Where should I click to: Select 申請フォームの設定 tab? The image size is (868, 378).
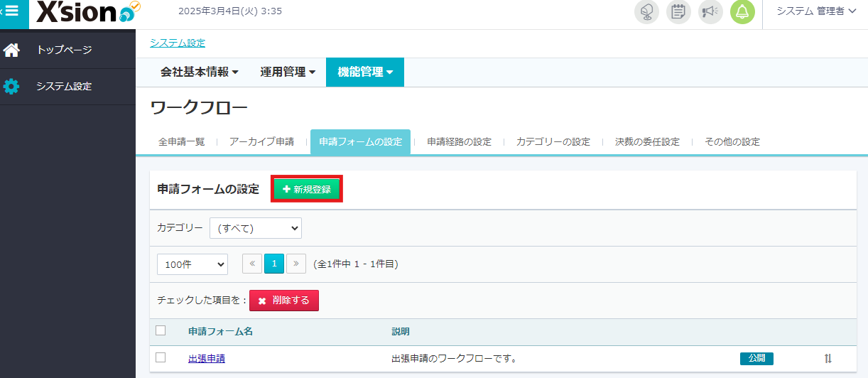[x=361, y=142]
